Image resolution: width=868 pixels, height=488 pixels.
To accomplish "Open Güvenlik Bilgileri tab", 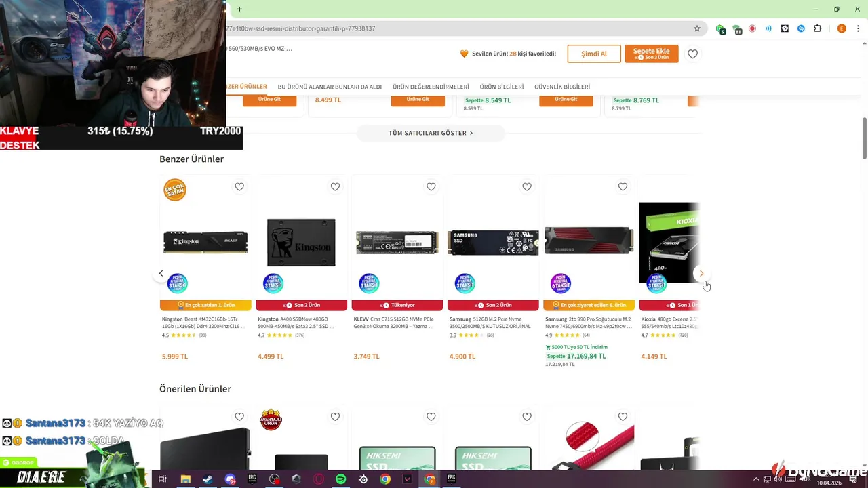I will (562, 87).
